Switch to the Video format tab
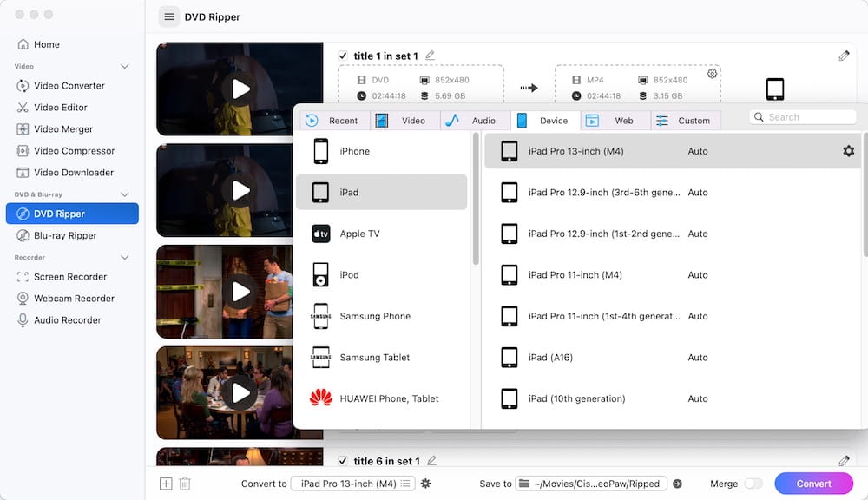Screen dimensions: 868x500 [x=405, y=120]
